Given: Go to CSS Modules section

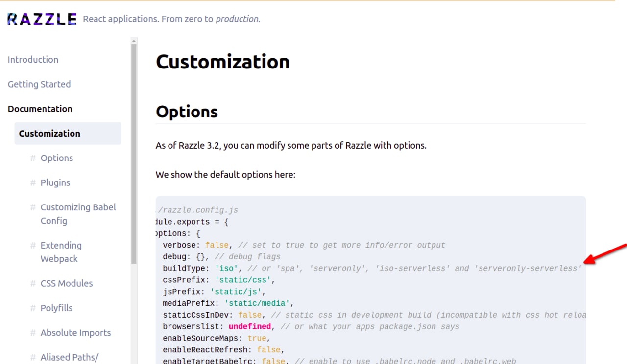Looking at the screenshot, I should pyautogui.click(x=67, y=283).
